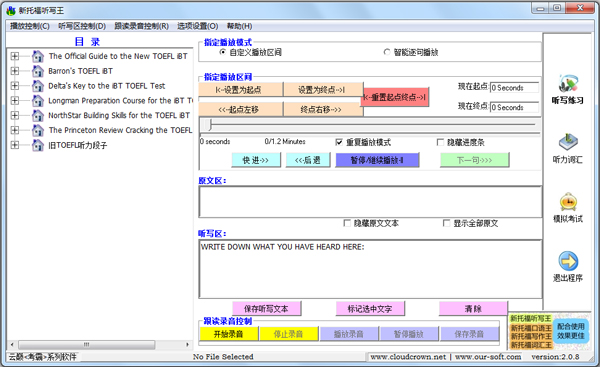Click house icon beside Barron's TOEFL iBT
The image size is (600, 367).
point(38,71)
